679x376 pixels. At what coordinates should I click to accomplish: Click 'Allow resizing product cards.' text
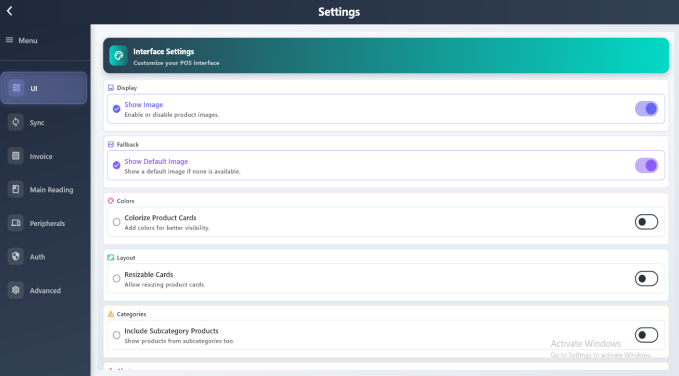pyautogui.click(x=165, y=285)
